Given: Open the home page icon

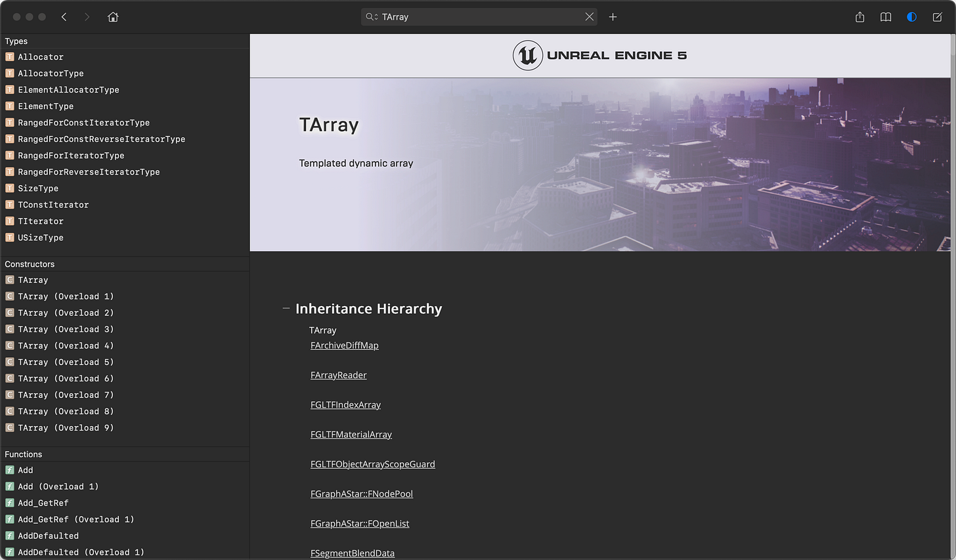Looking at the screenshot, I should [x=113, y=17].
